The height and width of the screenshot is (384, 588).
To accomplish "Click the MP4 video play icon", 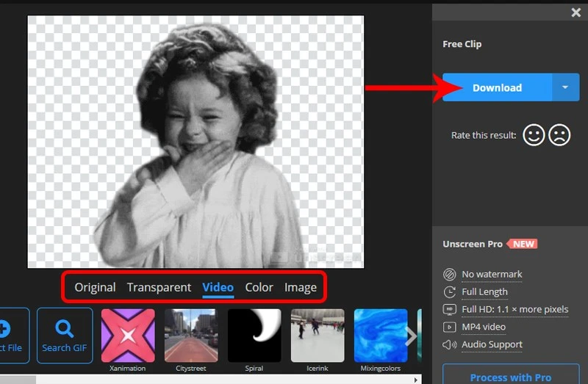I will (450, 327).
